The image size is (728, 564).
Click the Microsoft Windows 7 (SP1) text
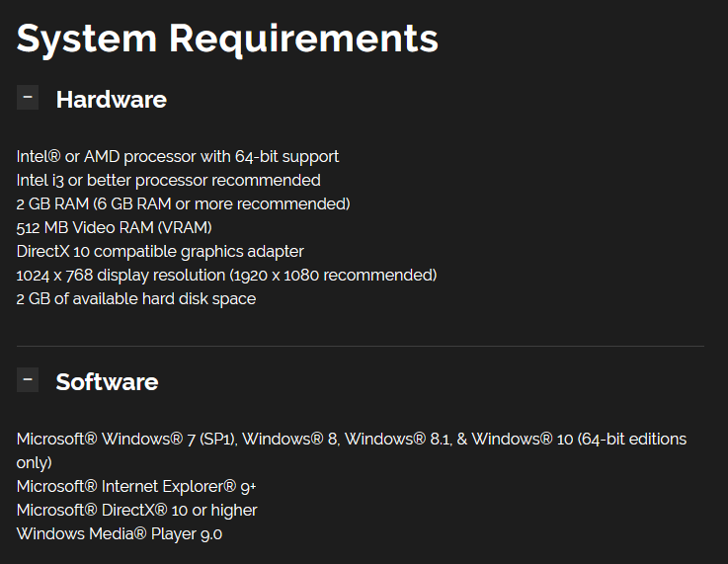126,440
